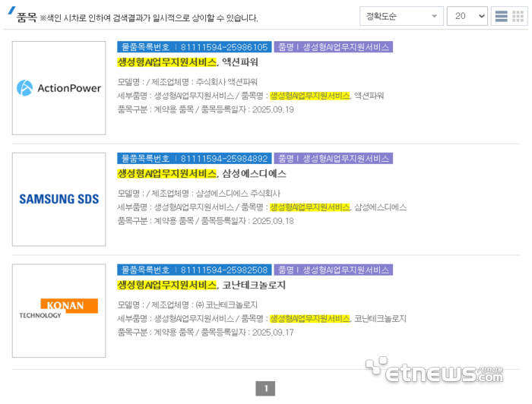Open SAMSUNG SDS logo thumbnail

59,199
